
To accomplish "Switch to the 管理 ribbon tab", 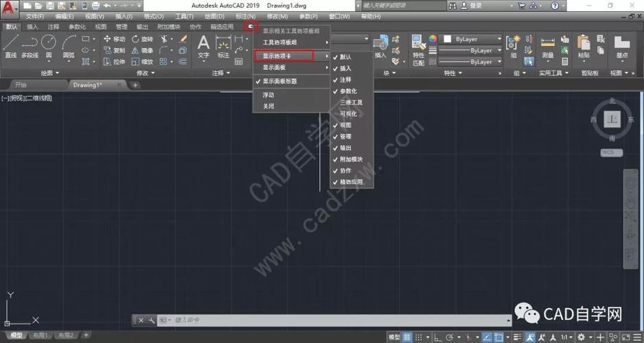I will (122, 27).
